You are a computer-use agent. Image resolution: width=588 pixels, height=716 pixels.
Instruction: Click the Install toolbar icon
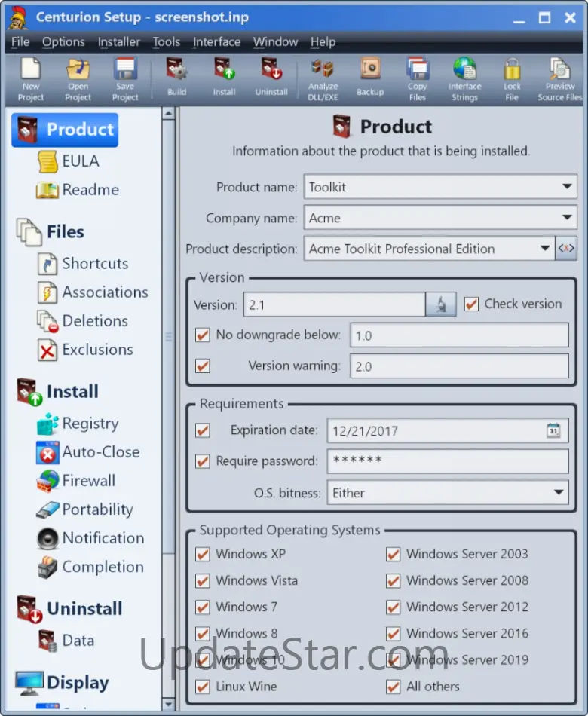click(x=224, y=77)
